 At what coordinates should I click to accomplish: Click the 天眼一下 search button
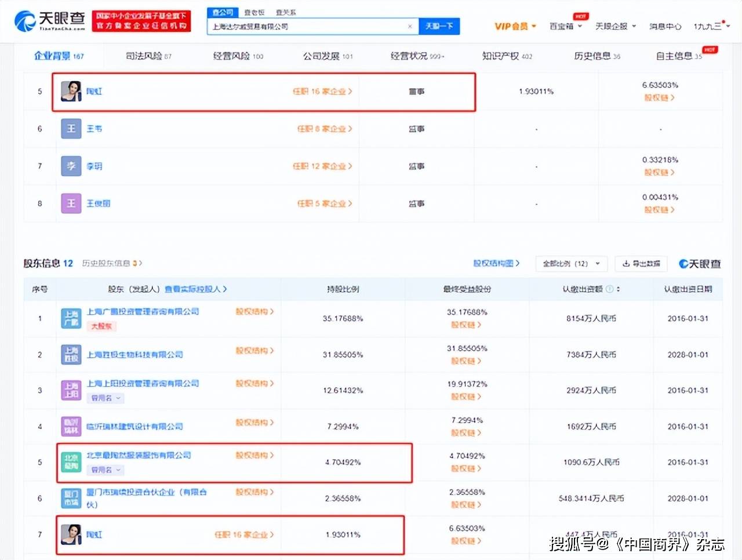[439, 26]
